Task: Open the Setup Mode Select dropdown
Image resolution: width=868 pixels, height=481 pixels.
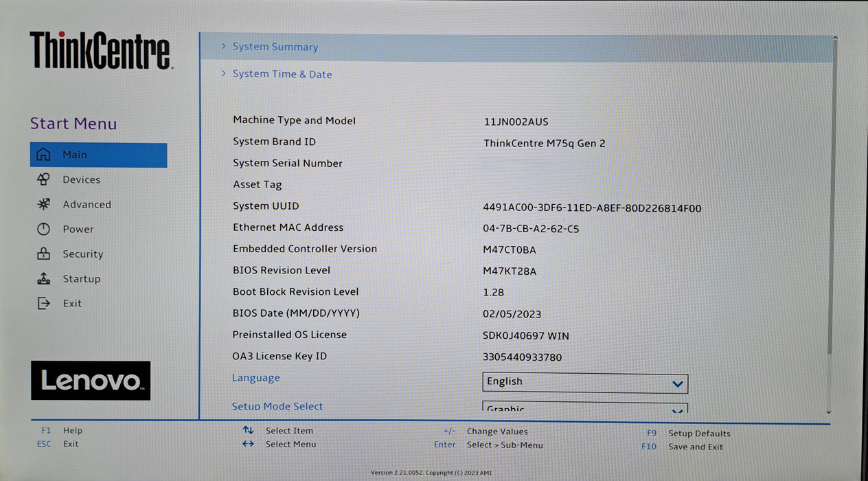Action: point(585,407)
